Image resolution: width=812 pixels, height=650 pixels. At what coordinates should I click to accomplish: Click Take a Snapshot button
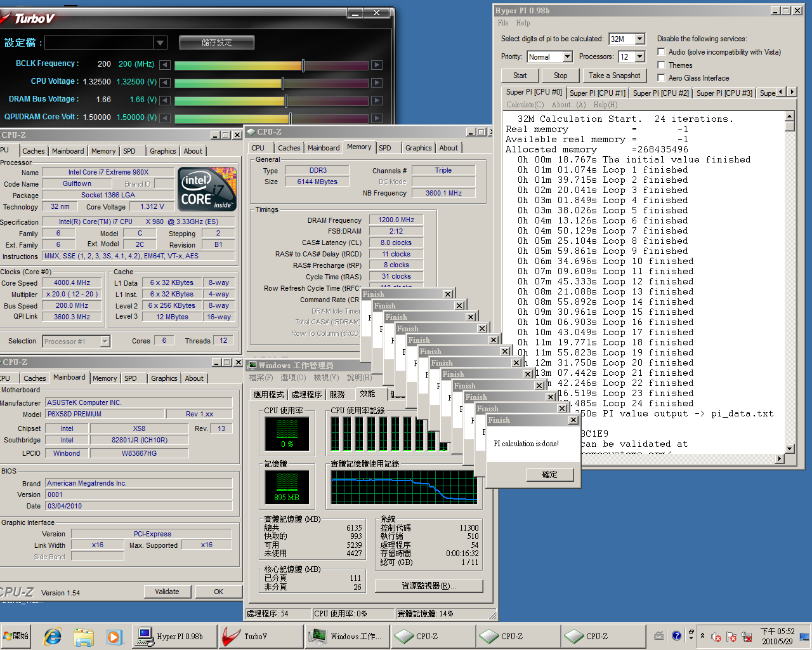point(614,76)
